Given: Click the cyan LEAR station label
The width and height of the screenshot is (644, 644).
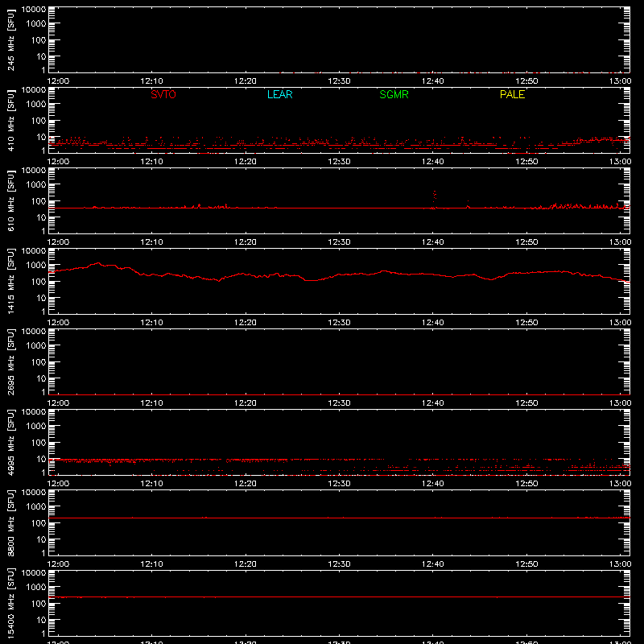Looking at the screenshot, I should tap(279, 94).
